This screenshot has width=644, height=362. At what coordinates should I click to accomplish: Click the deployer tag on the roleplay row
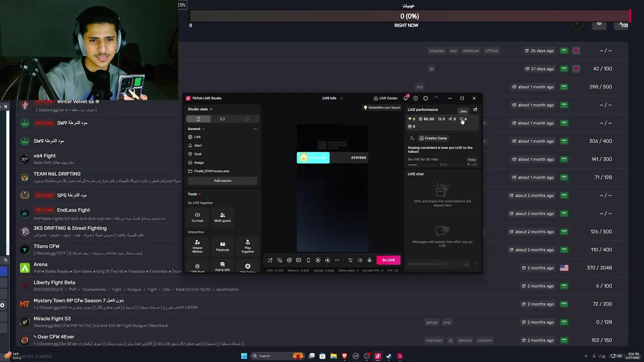(x=471, y=51)
